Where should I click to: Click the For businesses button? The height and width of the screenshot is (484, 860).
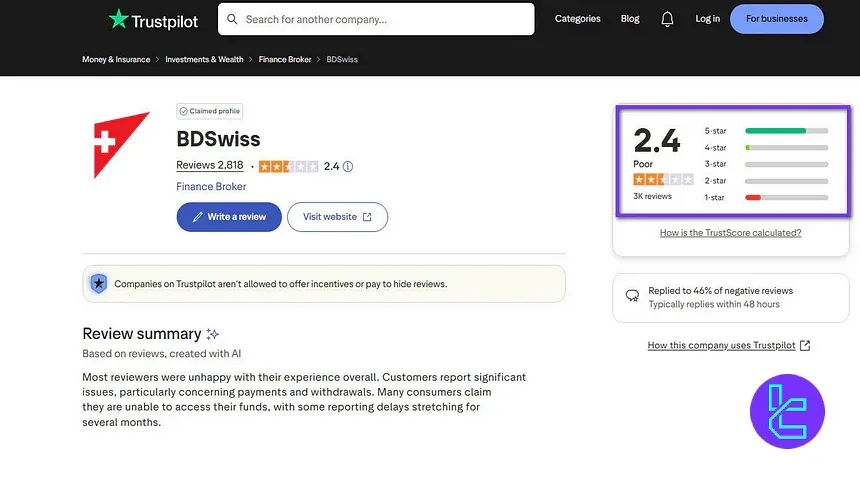[777, 19]
